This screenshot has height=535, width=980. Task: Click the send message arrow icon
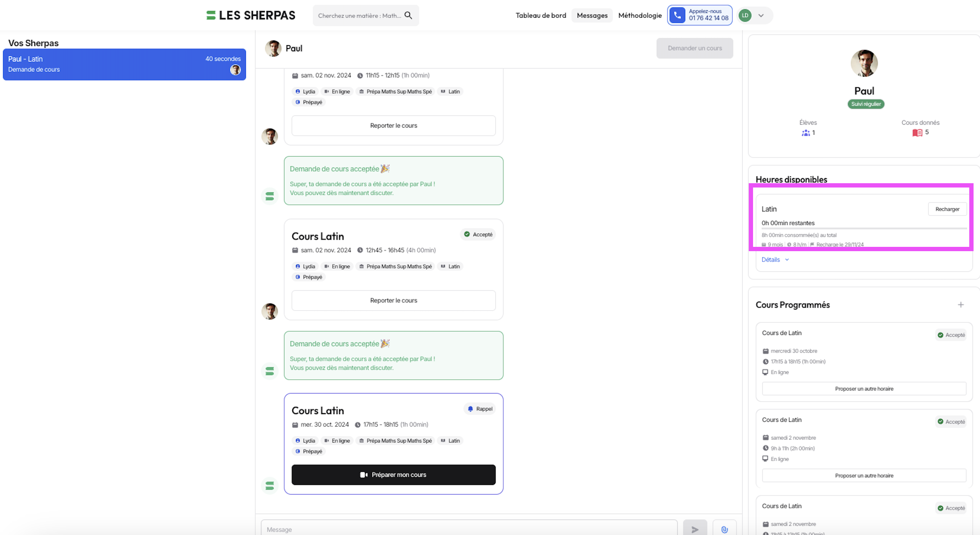click(695, 529)
